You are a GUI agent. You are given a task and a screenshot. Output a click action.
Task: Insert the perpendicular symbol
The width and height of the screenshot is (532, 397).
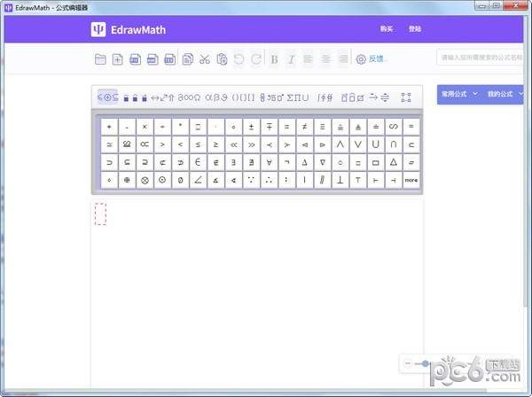[340, 180]
